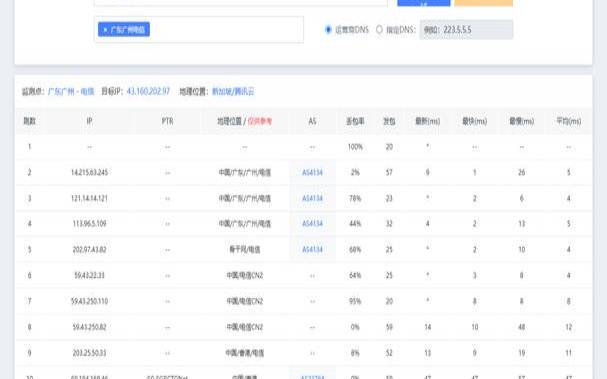Click the 最慢(ms) column header
The width and height of the screenshot is (607, 379).
click(521, 121)
